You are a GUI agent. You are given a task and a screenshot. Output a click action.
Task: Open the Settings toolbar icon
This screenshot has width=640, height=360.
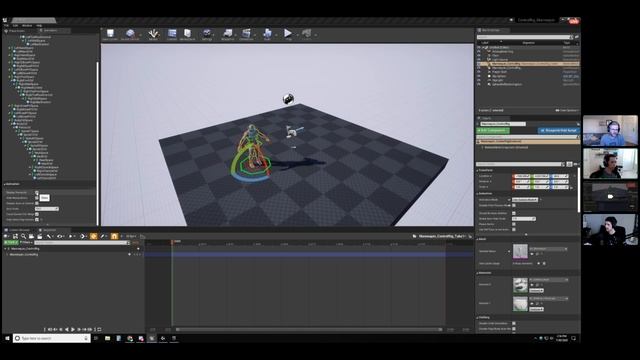(207, 34)
